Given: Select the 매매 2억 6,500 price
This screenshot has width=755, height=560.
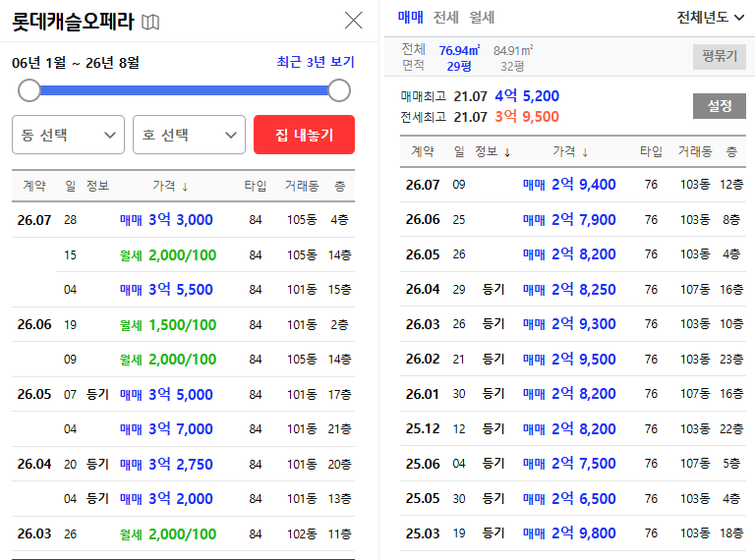Looking at the screenshot, I should [x=569, y=498].
